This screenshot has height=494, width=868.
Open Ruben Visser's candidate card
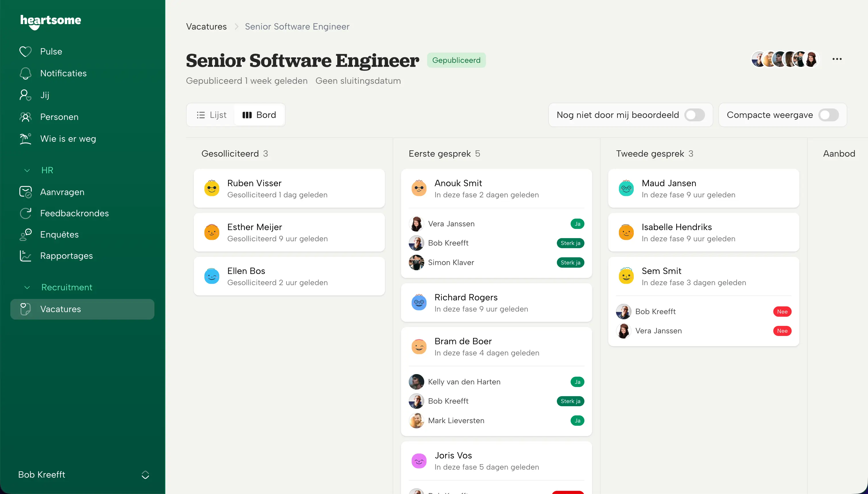coord(289,188)
